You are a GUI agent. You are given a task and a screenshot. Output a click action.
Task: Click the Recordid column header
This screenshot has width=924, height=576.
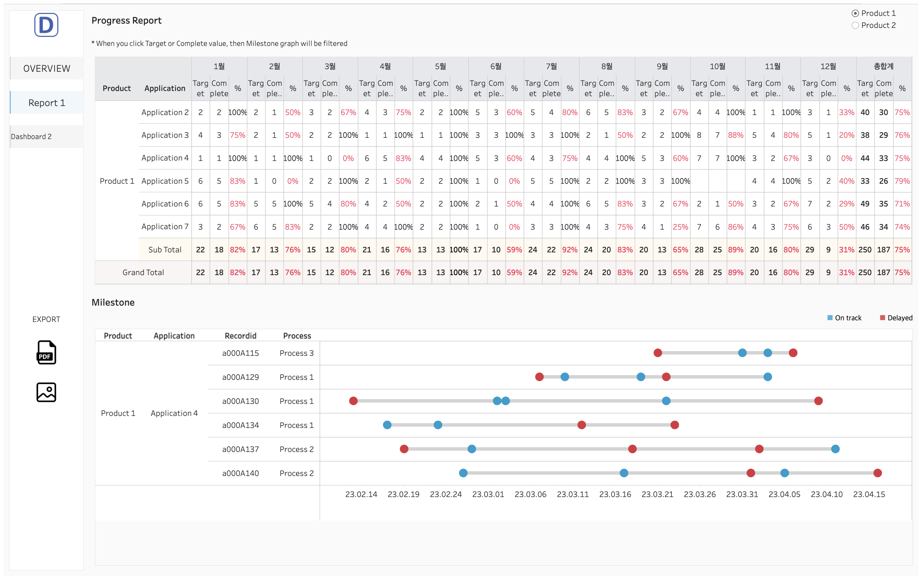point(240,336)
